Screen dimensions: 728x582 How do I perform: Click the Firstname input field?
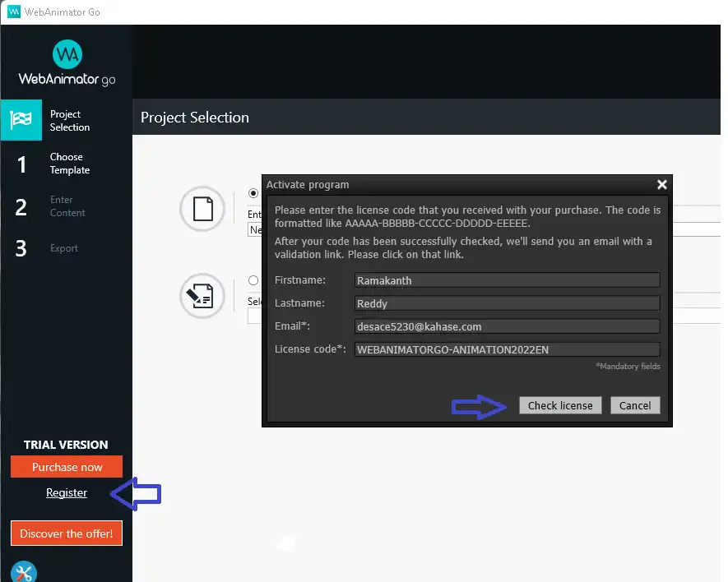[507, 280]
